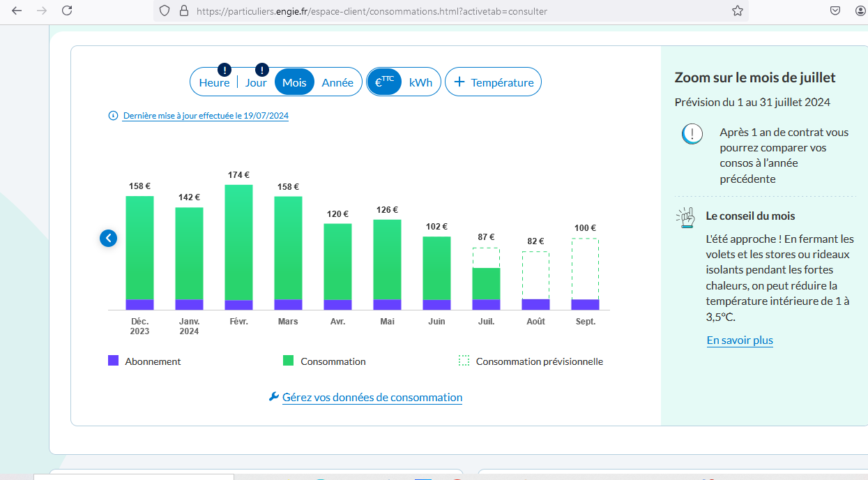Bookmark page with star icon
This screenshot has height=480, width=868.
[x=737, y=10]
